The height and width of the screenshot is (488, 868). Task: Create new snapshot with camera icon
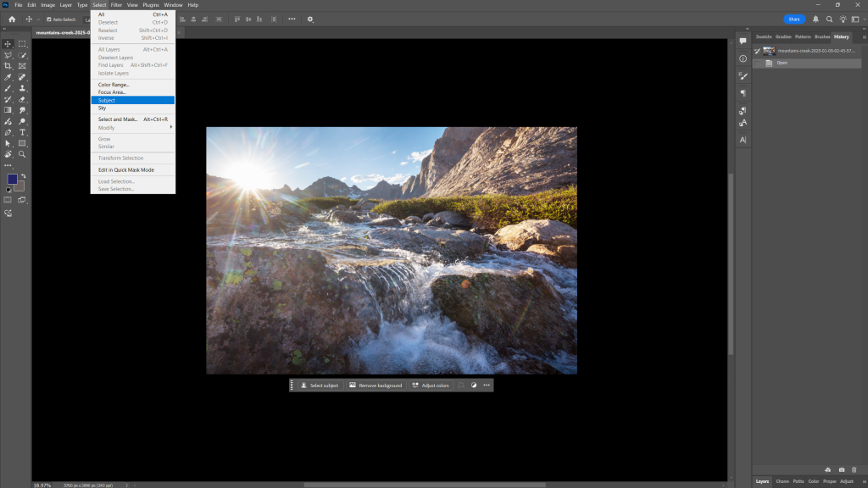click(x=841, y=469)
